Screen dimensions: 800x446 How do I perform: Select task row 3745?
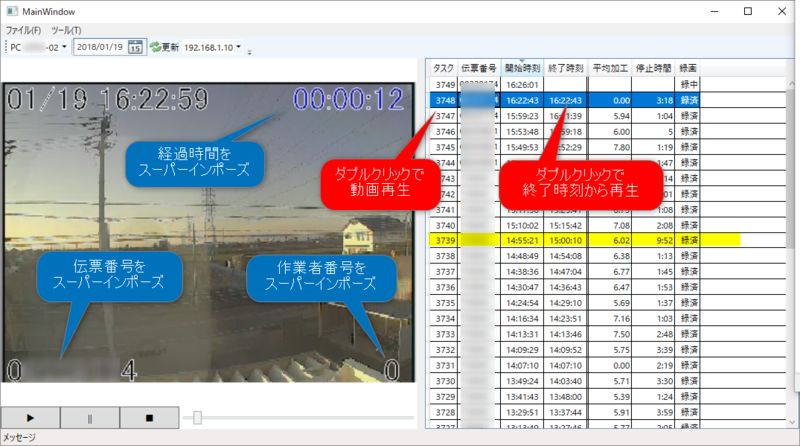pyautogui.click(x=564, y=147)
